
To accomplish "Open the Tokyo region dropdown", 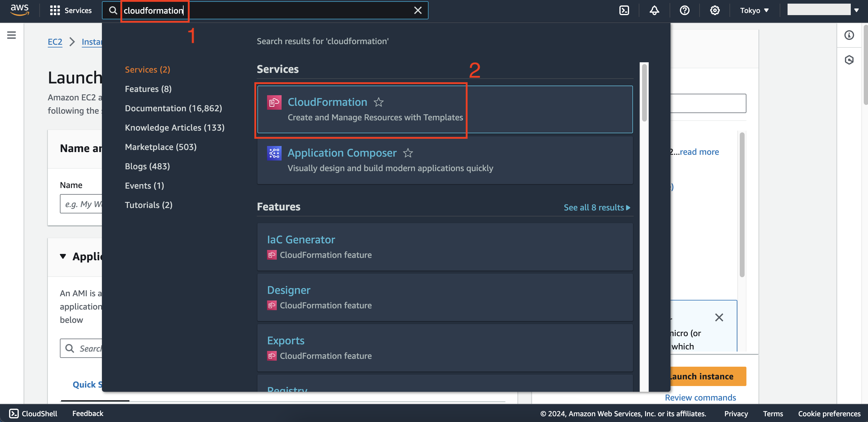I will tap(754, 11).
